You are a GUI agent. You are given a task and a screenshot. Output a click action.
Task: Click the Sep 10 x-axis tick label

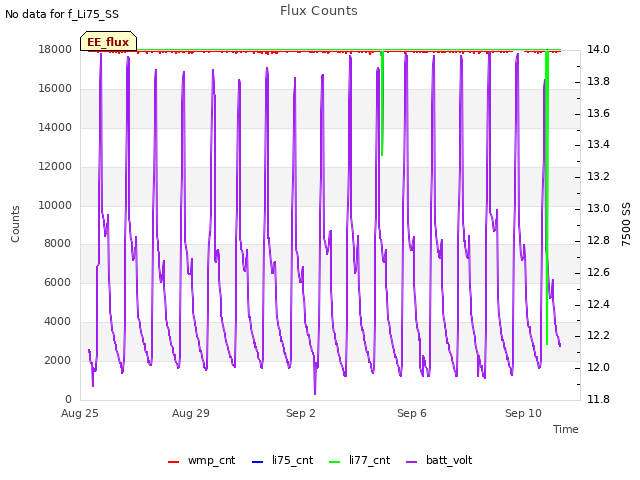[x=523, y=413]
